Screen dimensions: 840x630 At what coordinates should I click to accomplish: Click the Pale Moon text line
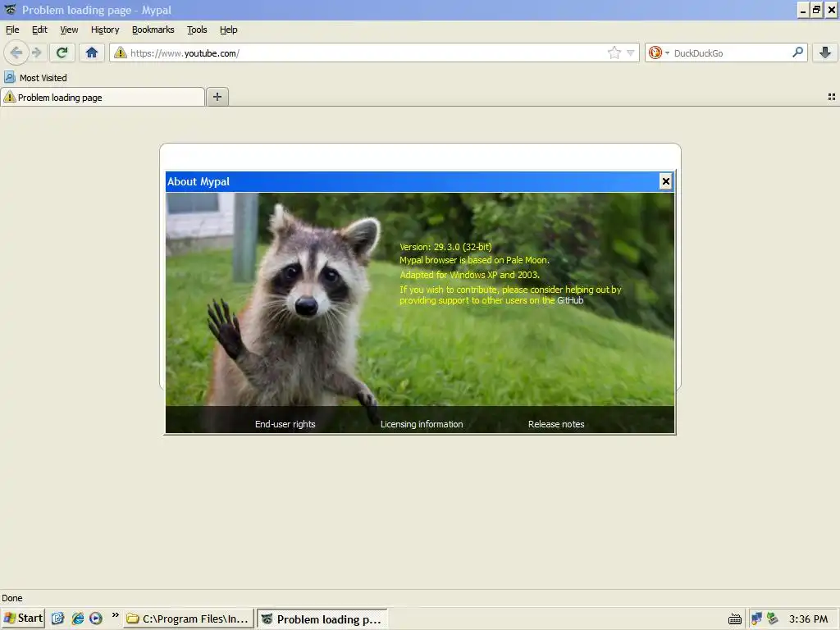475,260
